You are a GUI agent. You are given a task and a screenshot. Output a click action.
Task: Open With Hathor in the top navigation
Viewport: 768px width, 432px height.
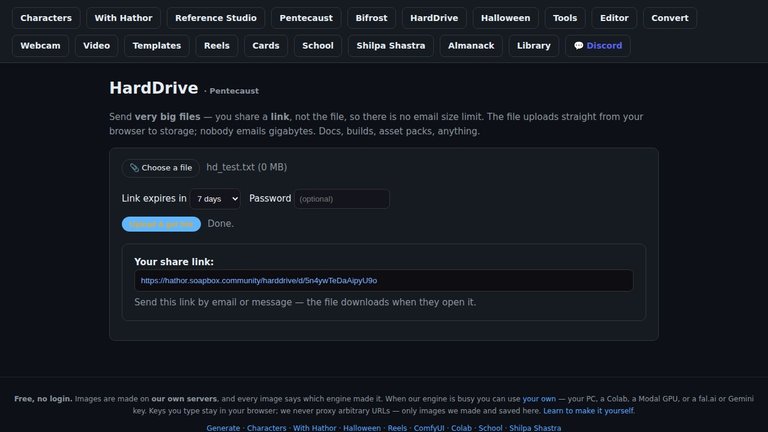[123, 18]
